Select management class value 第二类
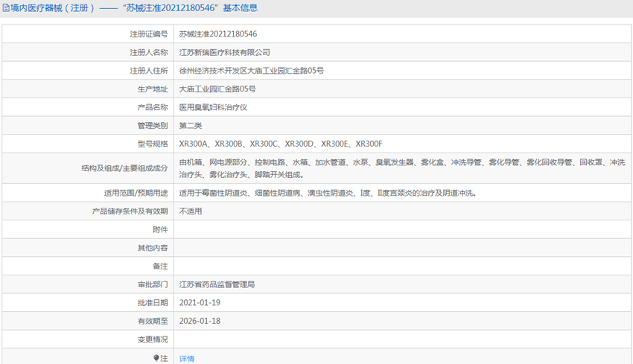 pyautogui.click(x=191, y=126)
